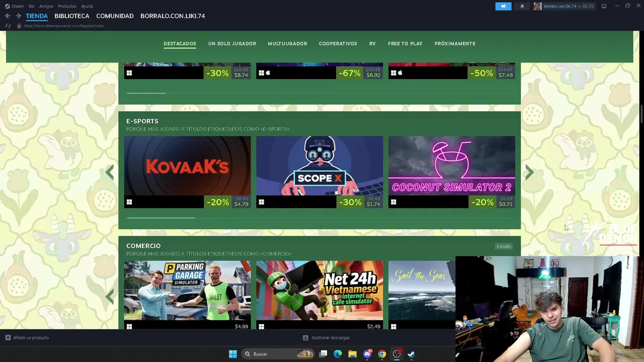Click the download icon by Gestionar descargas
This screenshot has width=644, height=362.
click(x=305, y=337)
